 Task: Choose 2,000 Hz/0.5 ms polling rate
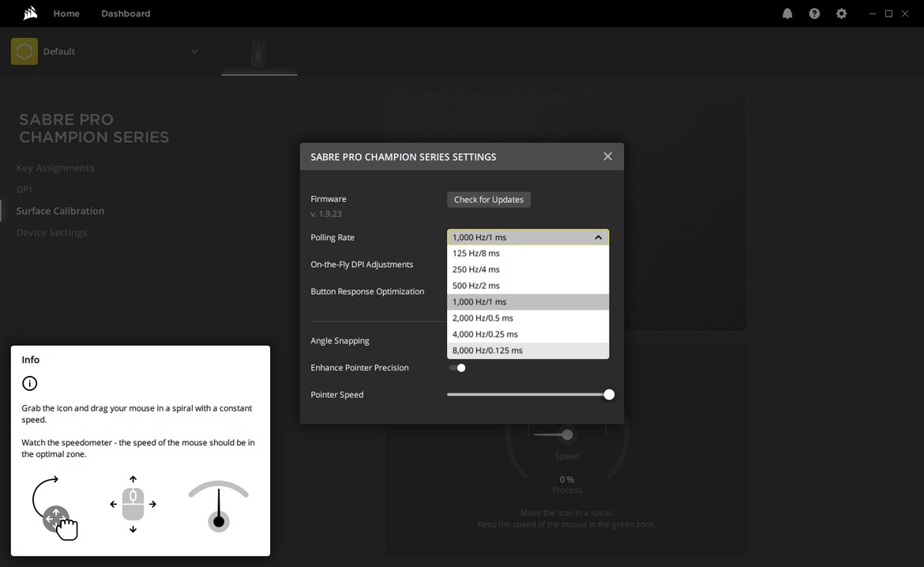click(528, 318)
